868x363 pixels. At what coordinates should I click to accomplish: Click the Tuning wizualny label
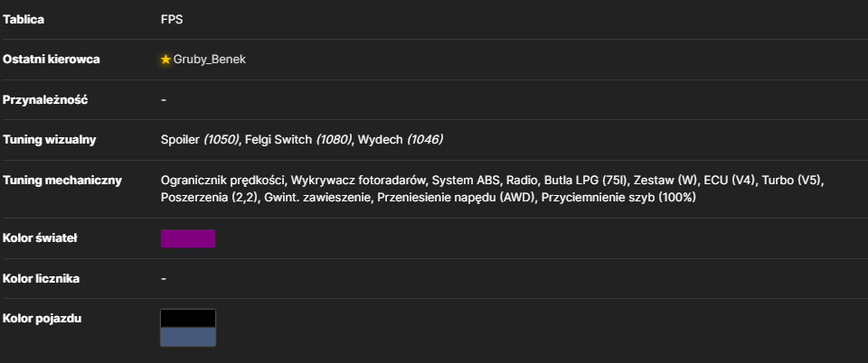point(49,140)
